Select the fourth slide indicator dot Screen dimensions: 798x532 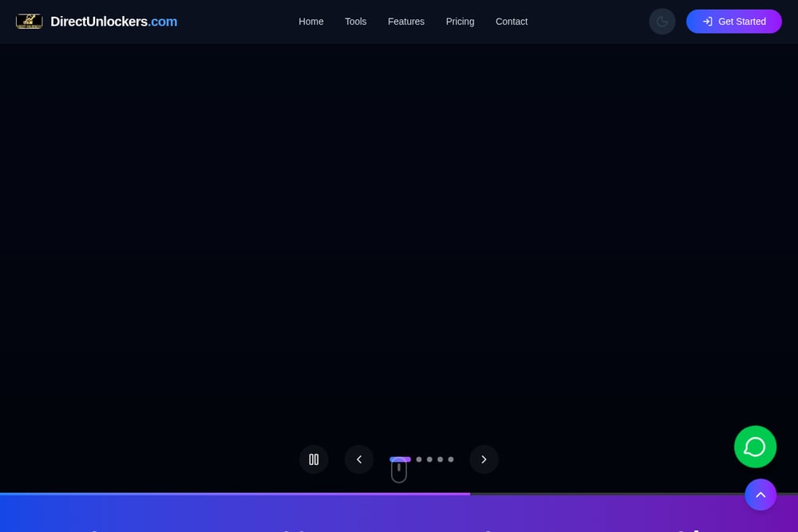pos(440,459)
